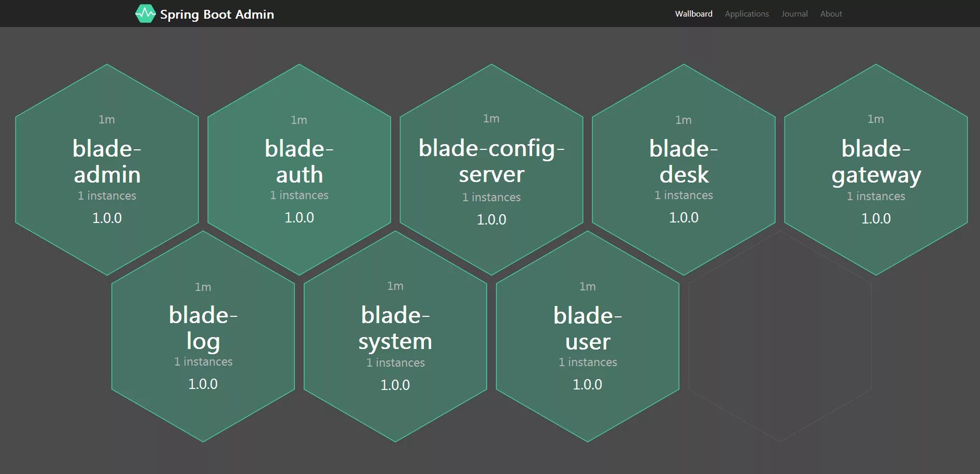This screenshot has height=474, width=980.
Task: Click the 1 instances text on blade-user
Action: coord(588,362)
